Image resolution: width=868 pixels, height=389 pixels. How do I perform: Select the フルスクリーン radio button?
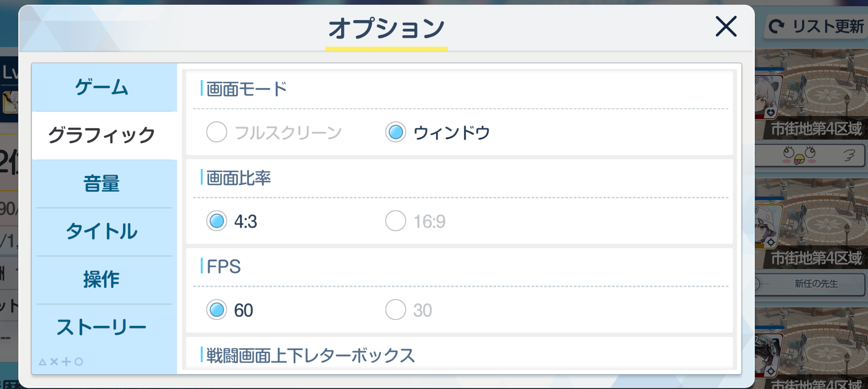pyautogui.click(x=217, y=132)
